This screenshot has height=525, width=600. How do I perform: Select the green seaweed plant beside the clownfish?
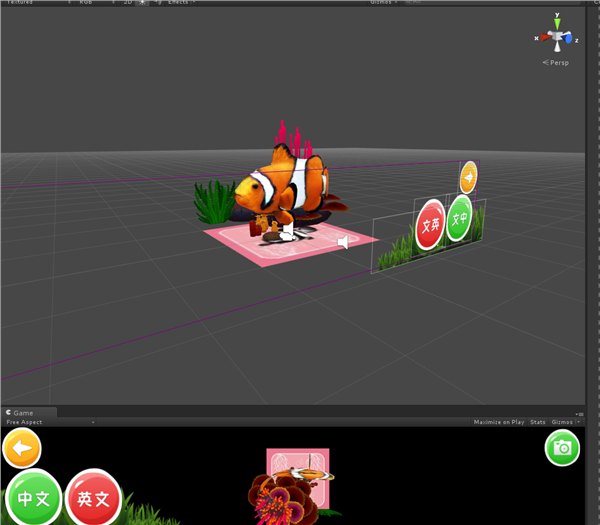point(214,202)
